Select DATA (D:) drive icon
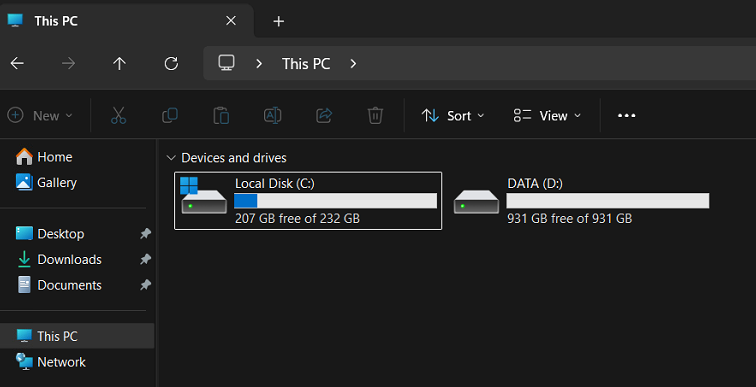Image resolution: width=756 pixels, height=387 pixels. [x=476, y=201]
